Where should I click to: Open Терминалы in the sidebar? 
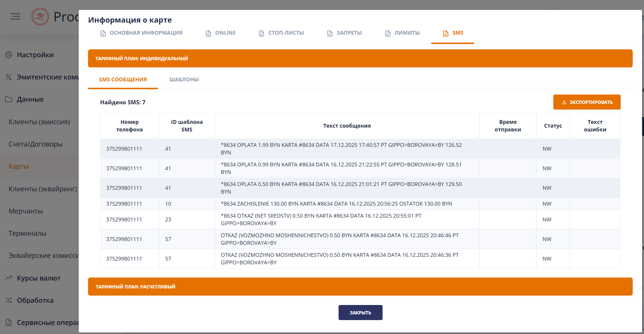point(27,233)
